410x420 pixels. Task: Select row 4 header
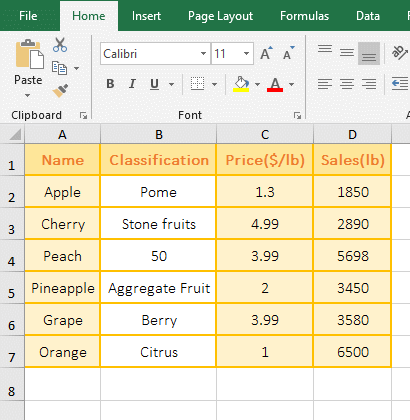click(12, 256)
